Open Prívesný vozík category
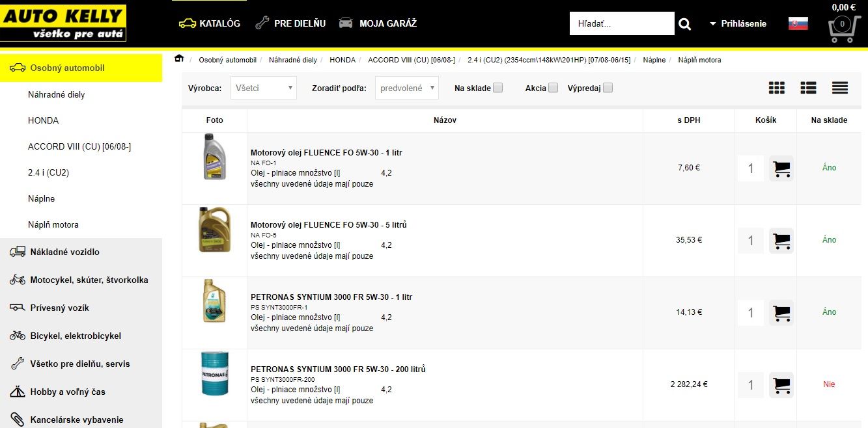The height and width of the screenshot is (428, 868). 81,308
